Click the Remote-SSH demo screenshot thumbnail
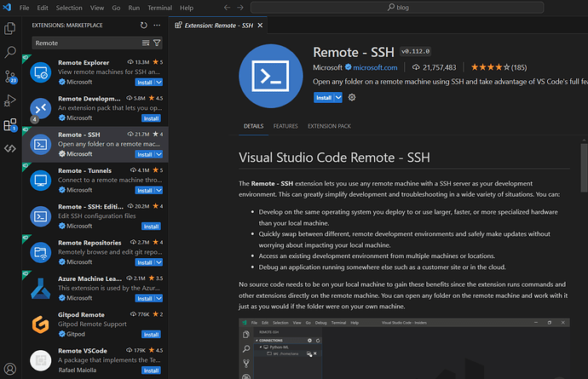The height and width of the screenshot is (379, 588). point(404,348)
